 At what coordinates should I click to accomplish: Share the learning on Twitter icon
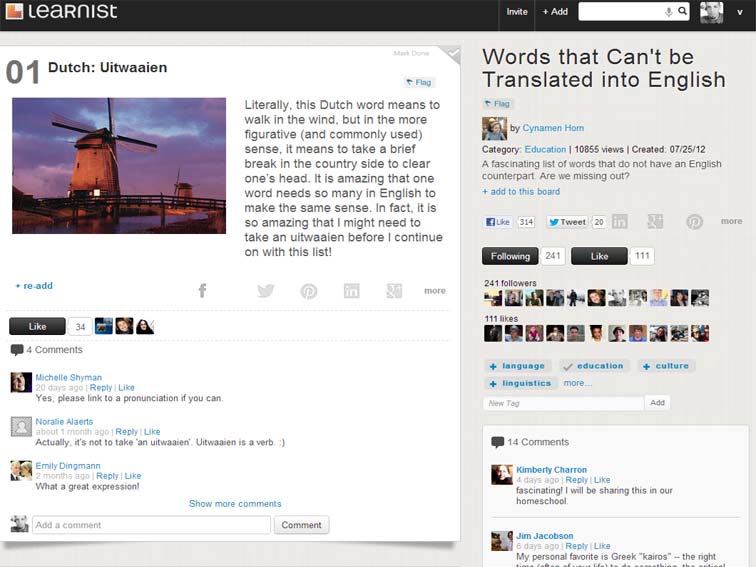tap(266, 290)
